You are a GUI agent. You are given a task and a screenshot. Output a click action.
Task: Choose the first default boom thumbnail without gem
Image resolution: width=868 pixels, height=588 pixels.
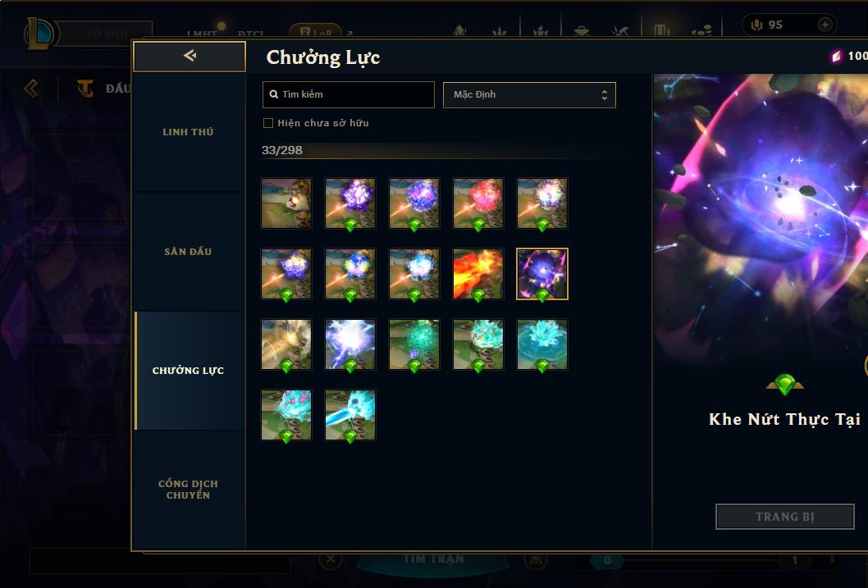coord(286,203)
